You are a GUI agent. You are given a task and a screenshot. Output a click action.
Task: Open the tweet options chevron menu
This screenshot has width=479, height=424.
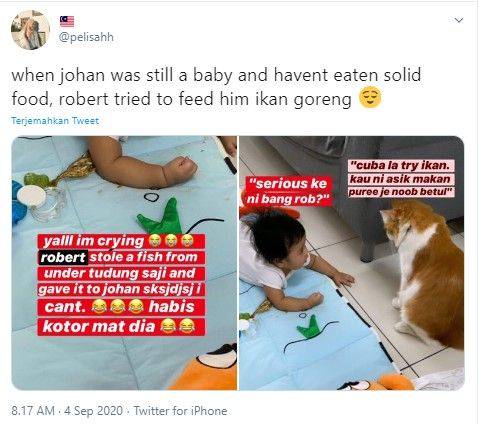click(x=459, y=20)
